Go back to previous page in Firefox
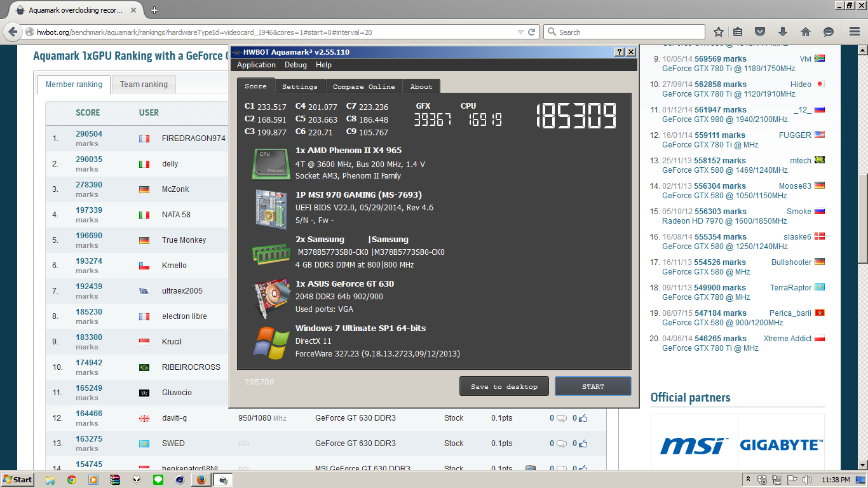This screenshot has width=868, height=488. point(12,32)
